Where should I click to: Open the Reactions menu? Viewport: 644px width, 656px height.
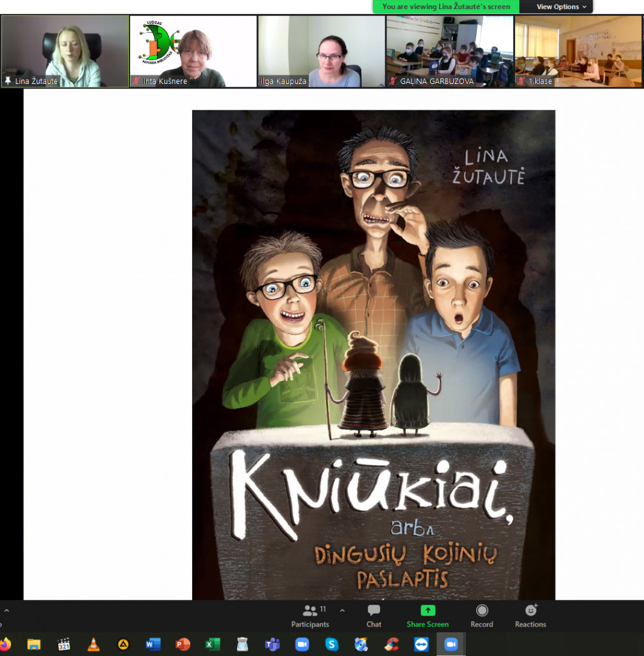coord(530,616)
